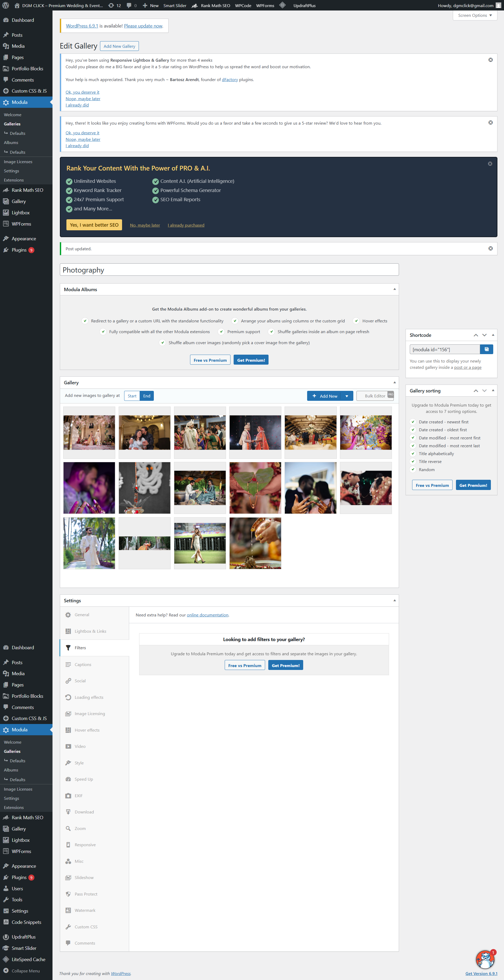Open the online documentation link
Screen dimensions: 504x980
[207, 615]
